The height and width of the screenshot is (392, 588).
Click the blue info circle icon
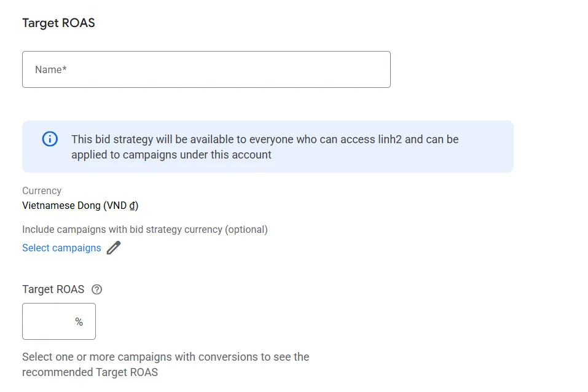[x=50, y=139]
